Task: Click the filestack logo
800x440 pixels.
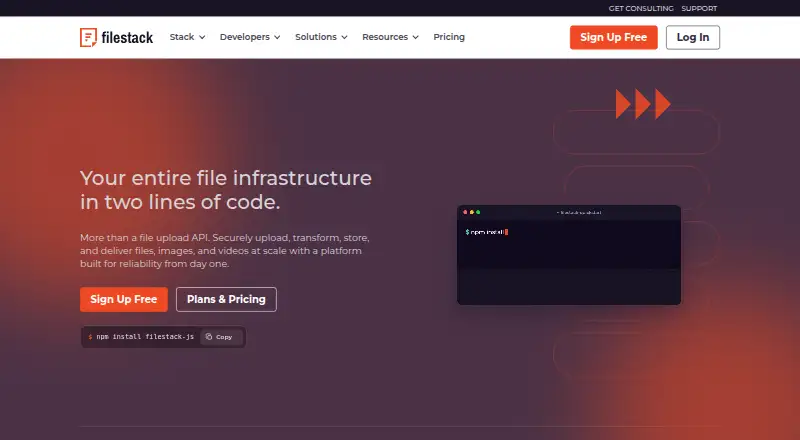Action: pyautogui.click(x=116, y=37)
